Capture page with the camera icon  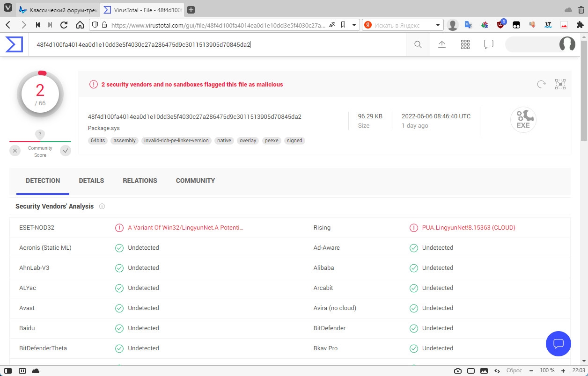(x=458, y=370)
